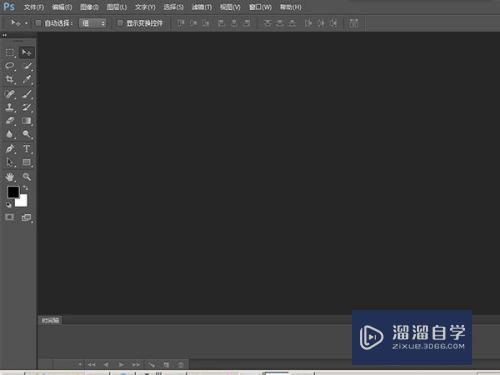The image size is (500, 375).
Task: Enable the 显示变换控件 checkbox
Action: click(120, 23)
